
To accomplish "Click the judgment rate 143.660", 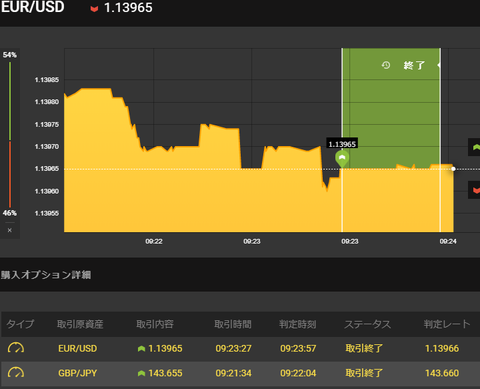I will [442, 373].
